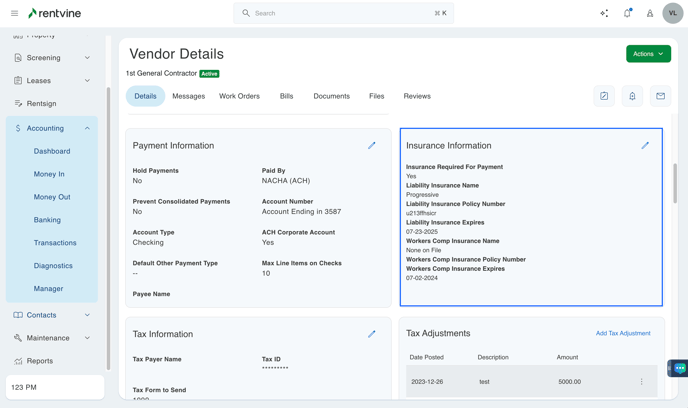
Task: Expand the Maintenance sidebar section
Action: tap(87, 338)
